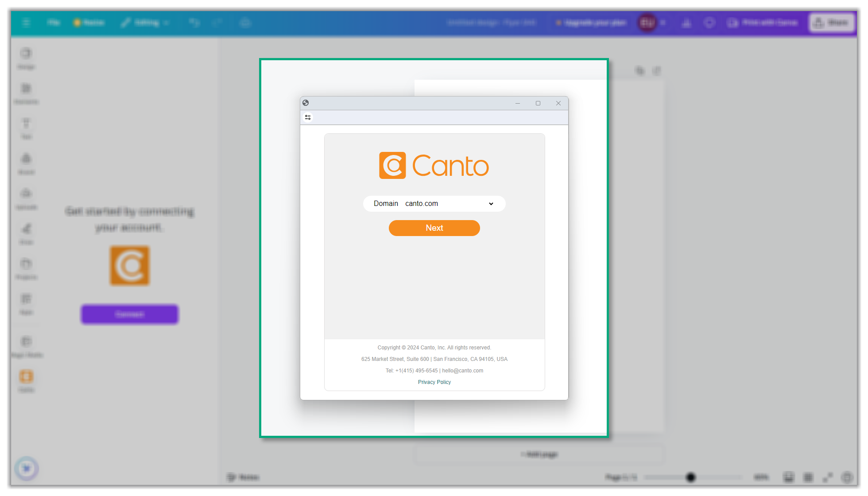The height and width of the screenshot is (496, 868).
Task: Open the Projects tab in Canva sidebar
Action: (26, 269)
